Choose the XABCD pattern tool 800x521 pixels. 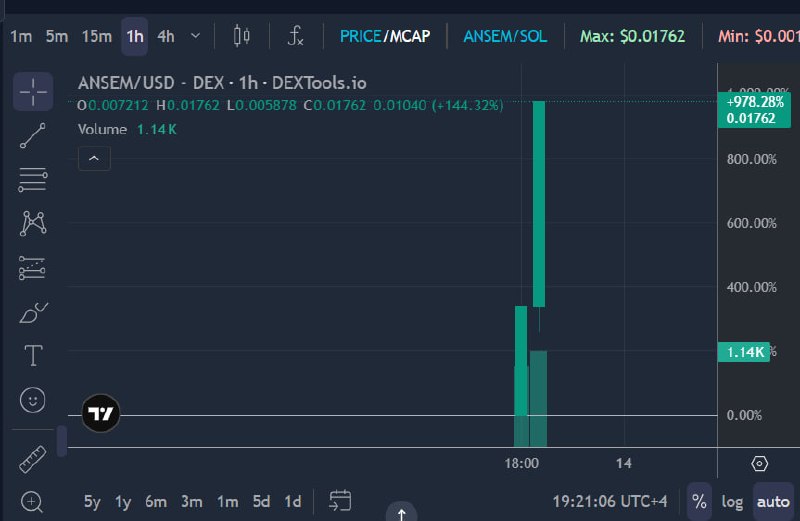click(33, 224)
